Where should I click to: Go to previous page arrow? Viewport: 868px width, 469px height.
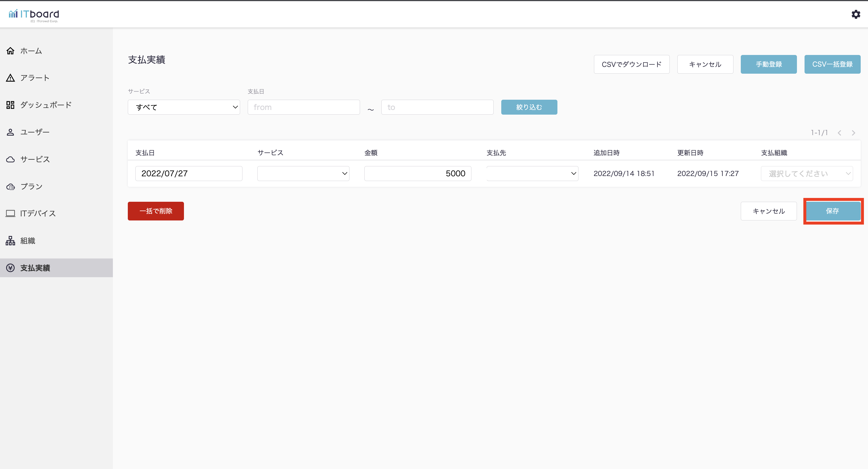click(x=839, y=133)
